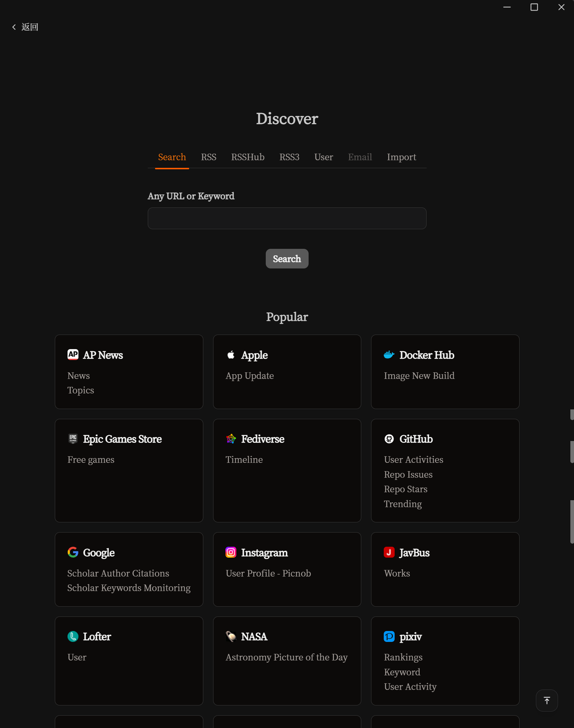The width and height of the screenshot is (574, 728).
Task: Click the 'pixiv' card title
Action: tap(411, 636)
